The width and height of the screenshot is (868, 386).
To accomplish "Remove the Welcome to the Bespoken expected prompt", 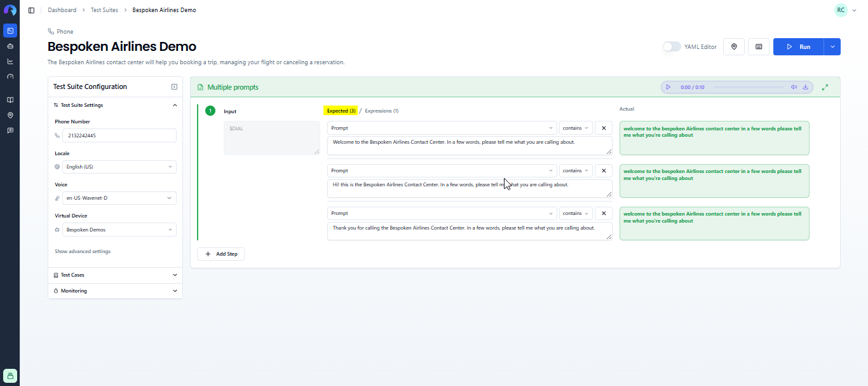I will pos(604,128).
